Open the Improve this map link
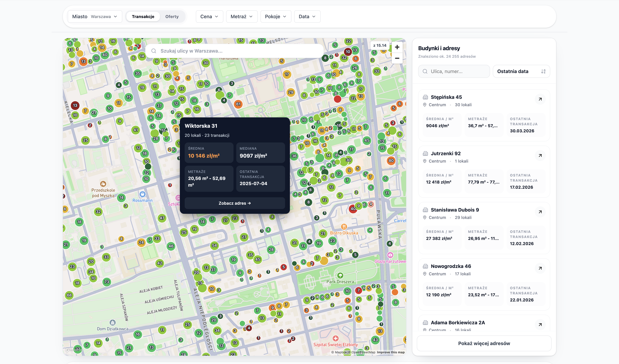Image resolution: width=619 pixels, height=364 pixels. 390,352
